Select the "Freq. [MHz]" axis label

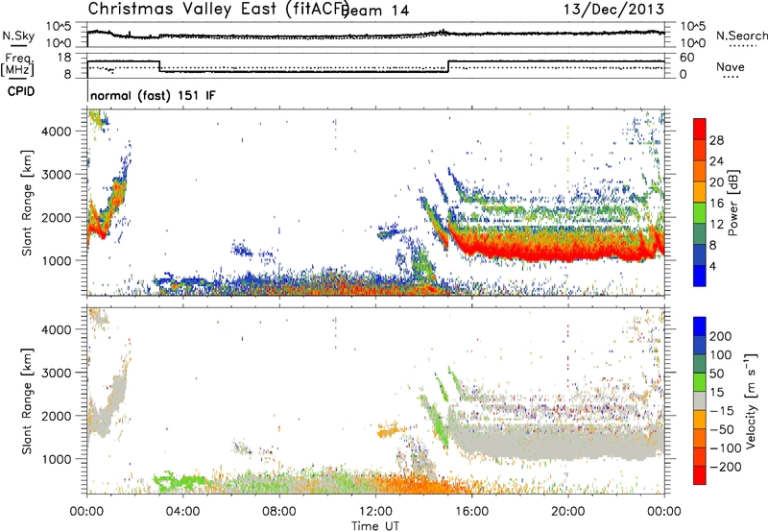(x=17, y=64)
